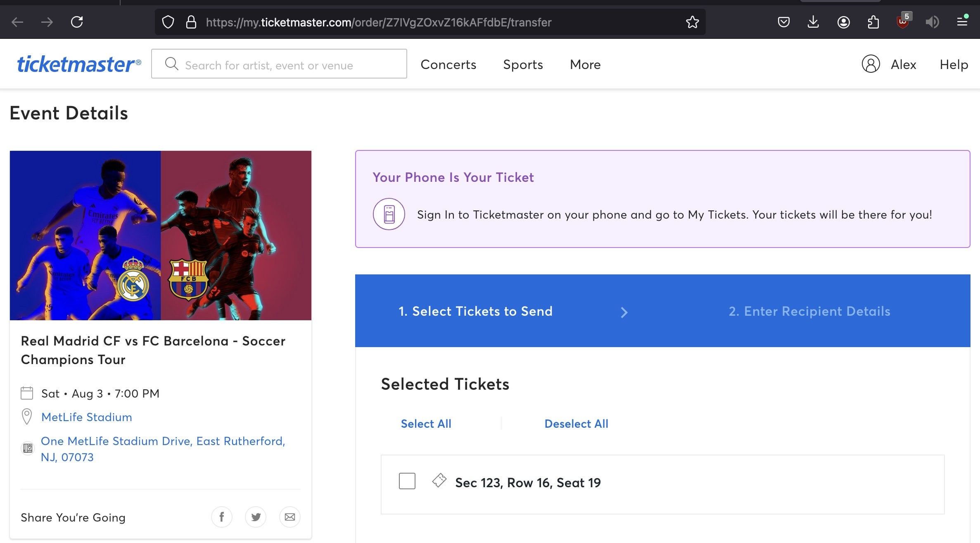Click the Share You're Going text

click(x=73, y=517)
